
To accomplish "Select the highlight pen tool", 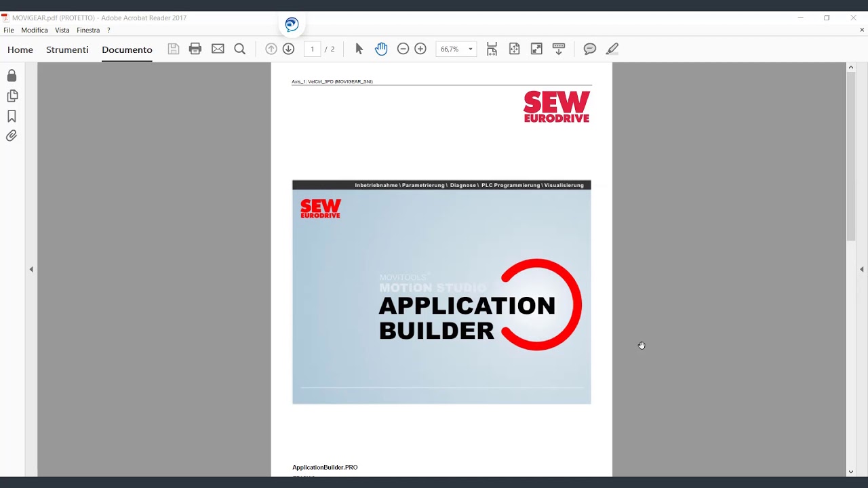I will (x=612, y=49).
